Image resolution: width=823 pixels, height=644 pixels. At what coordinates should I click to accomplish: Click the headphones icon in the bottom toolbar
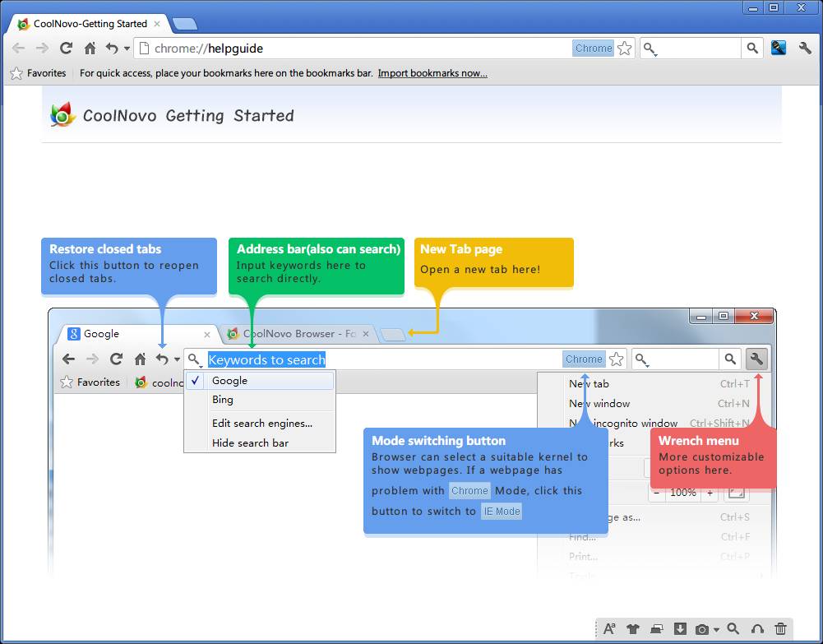pyautogui.click(x=757, y=628)
